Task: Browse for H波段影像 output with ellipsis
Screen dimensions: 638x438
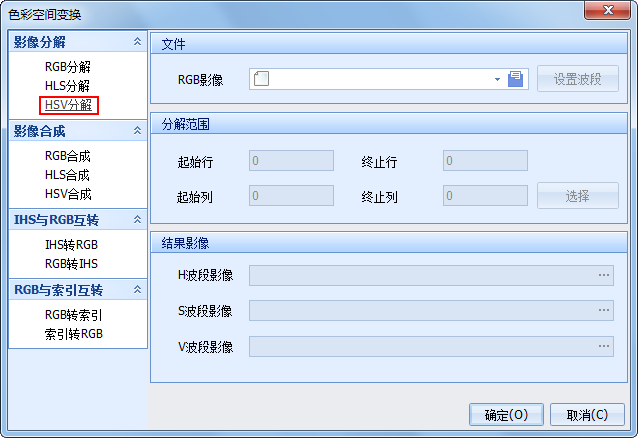Action: pos(604,275)
